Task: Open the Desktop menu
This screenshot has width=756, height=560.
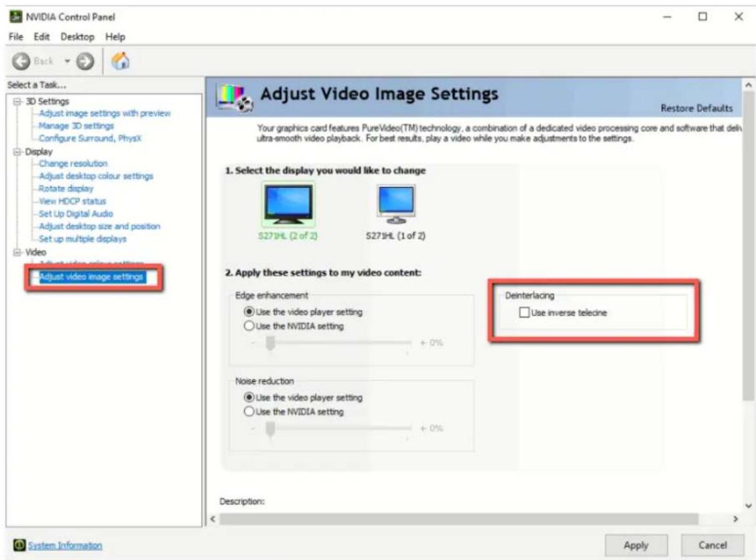Action: (x=77, y=37)
